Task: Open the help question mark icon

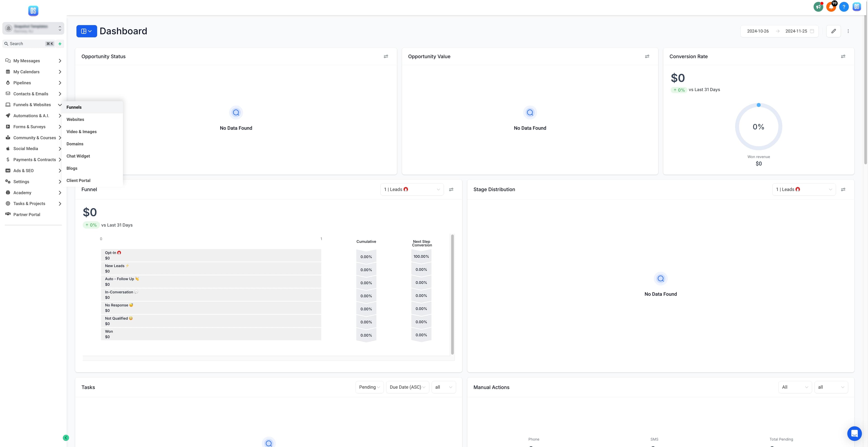Action: pos(844,7)
